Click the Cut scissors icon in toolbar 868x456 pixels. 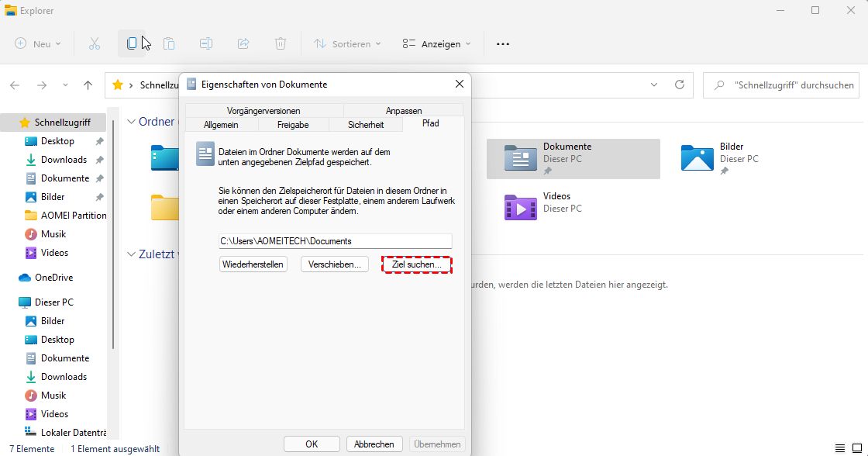95,44
